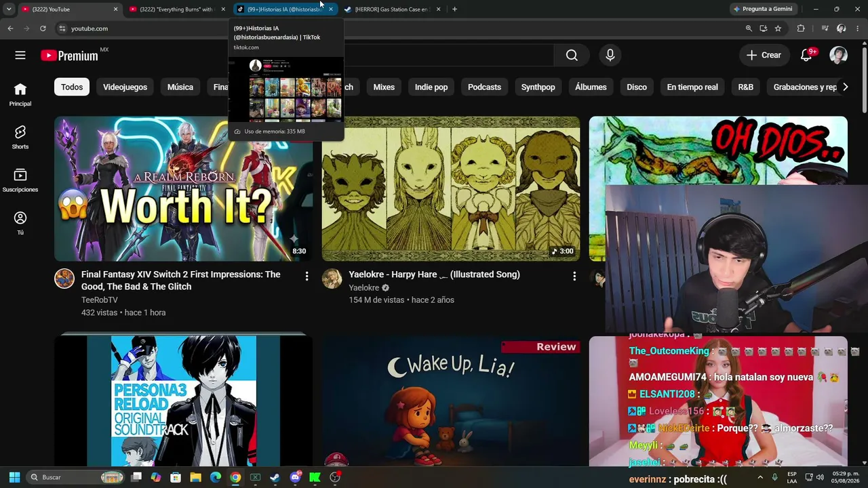The height and width of the screenshot is (488, 868).
Task: Go back with the browser back arrow
Action: tap(10, 28)
